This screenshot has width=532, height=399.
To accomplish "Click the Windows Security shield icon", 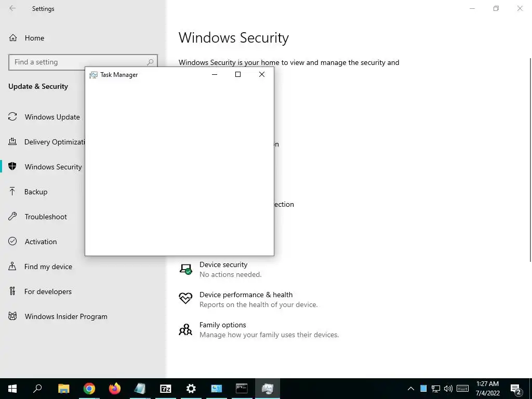I will click(12, 166).
